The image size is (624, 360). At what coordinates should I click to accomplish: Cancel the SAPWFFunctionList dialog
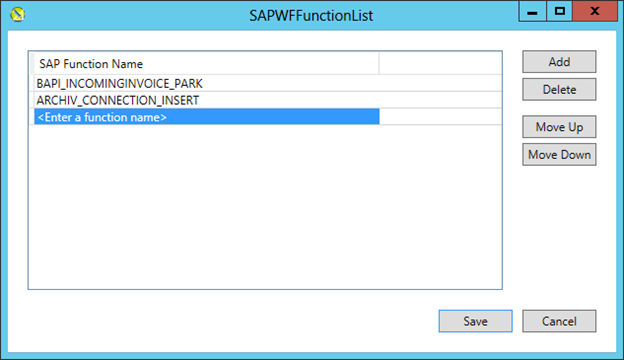[x=559, y=321]
